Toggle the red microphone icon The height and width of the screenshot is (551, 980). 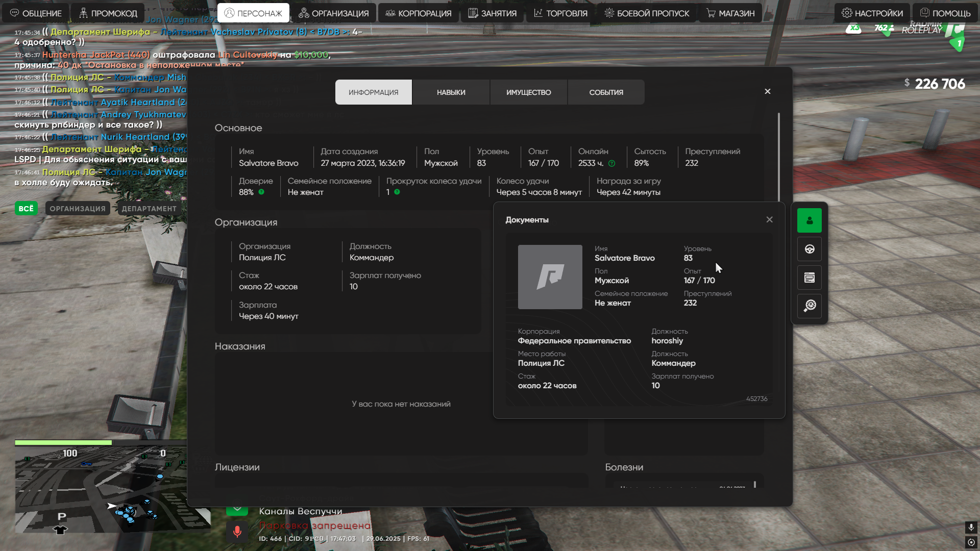[x=237, y=532]
